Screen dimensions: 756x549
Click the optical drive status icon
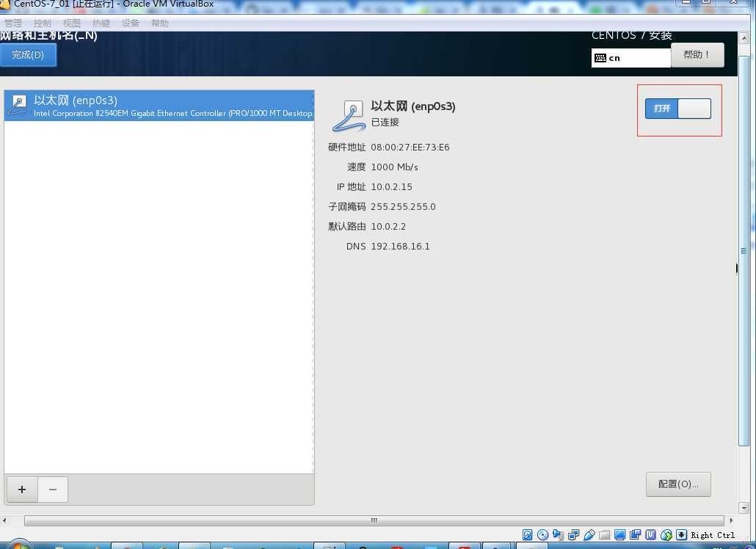542,534
